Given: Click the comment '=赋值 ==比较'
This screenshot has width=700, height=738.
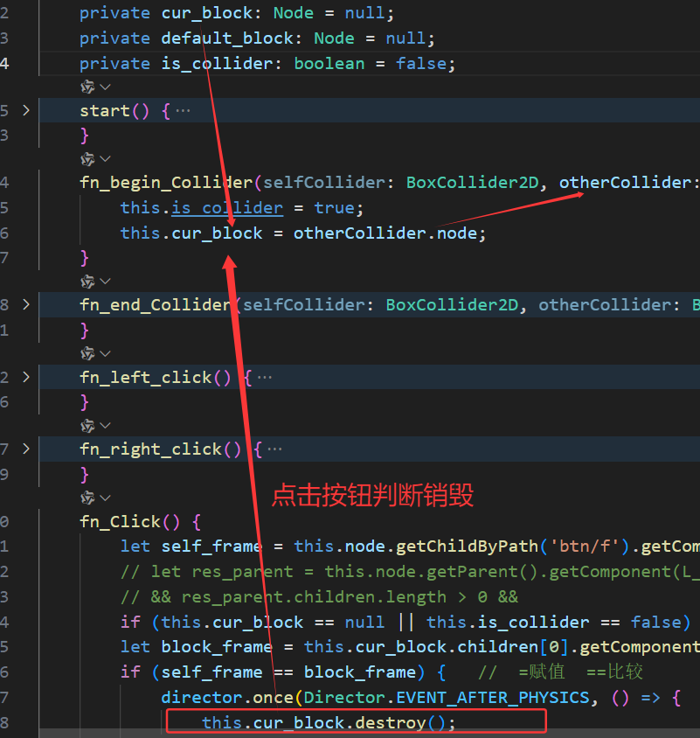Looking at the screenshot, I should point(580,672).
